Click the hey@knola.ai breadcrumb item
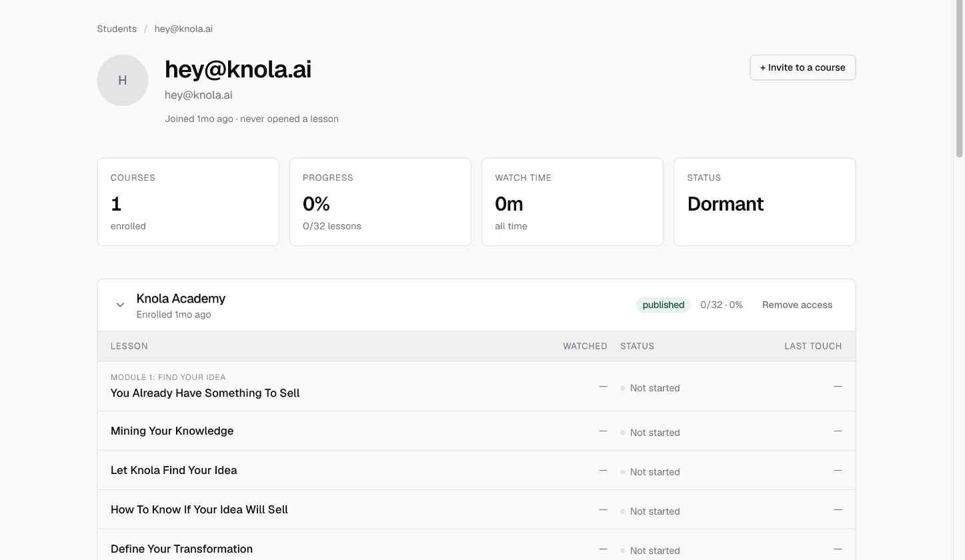 pos(183,29)
